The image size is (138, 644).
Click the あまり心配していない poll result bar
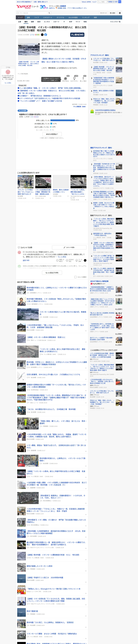click(x=51, y=127)
